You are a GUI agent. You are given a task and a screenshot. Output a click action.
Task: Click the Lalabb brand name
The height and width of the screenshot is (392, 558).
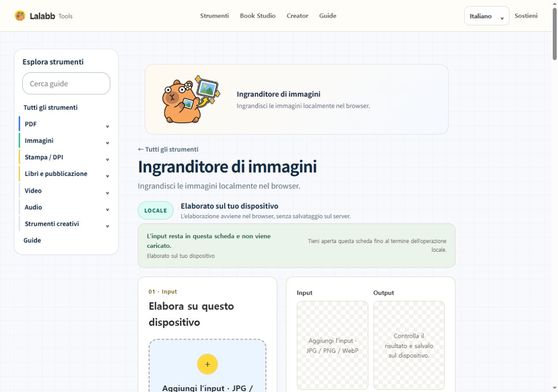[42, 16]
